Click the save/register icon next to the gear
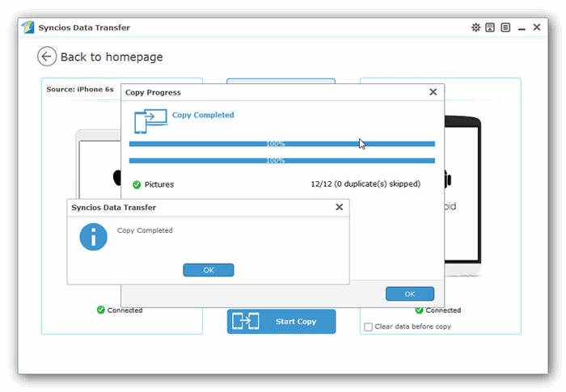Screen dimensions: 566x392 [x=490, y=27]
